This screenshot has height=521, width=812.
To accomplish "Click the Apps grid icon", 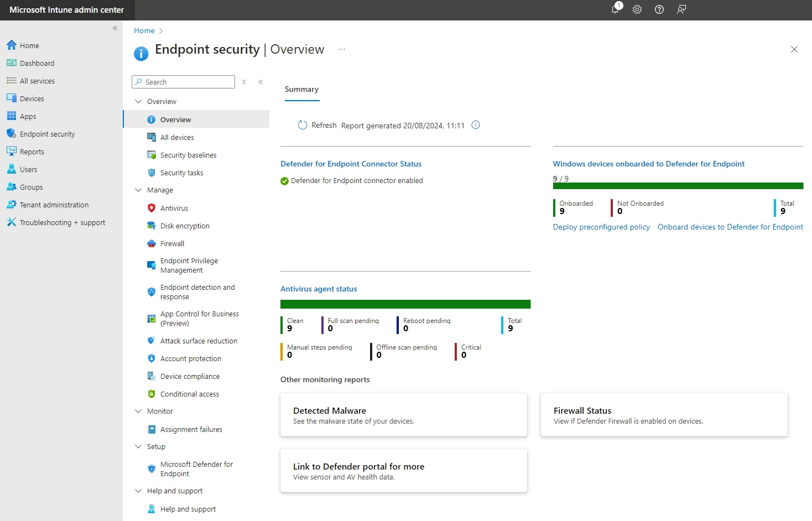I will [12, 116].
